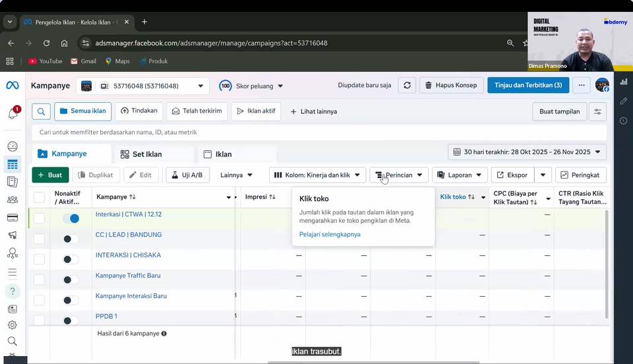The height and width of the screenshot is (364, 633).
Task: Open the ad account 53716048 dropdown
Action: (x=142, y=86)
